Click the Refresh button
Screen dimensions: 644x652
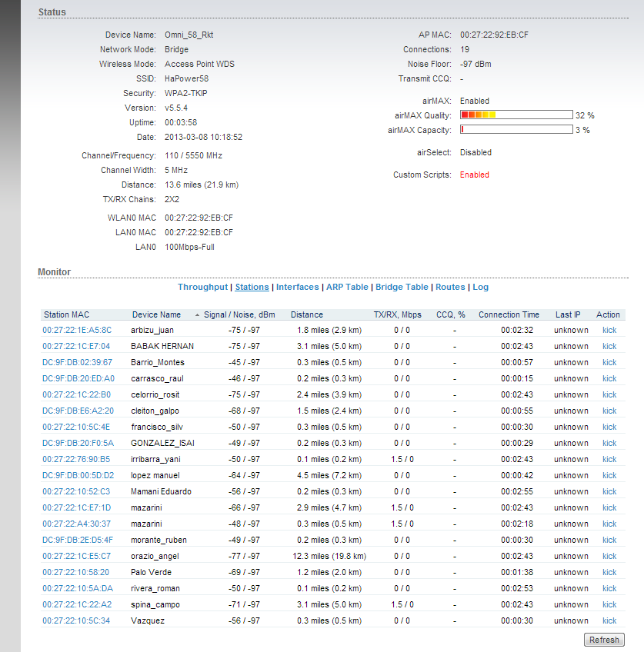[x=604, y=640]
